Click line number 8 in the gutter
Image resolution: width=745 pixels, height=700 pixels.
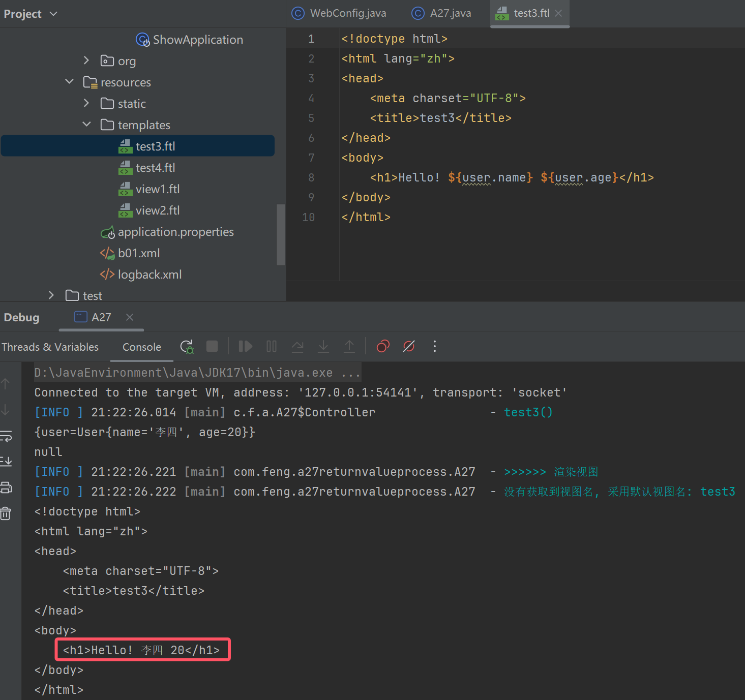pyautogui.click(x=311, y=177)
